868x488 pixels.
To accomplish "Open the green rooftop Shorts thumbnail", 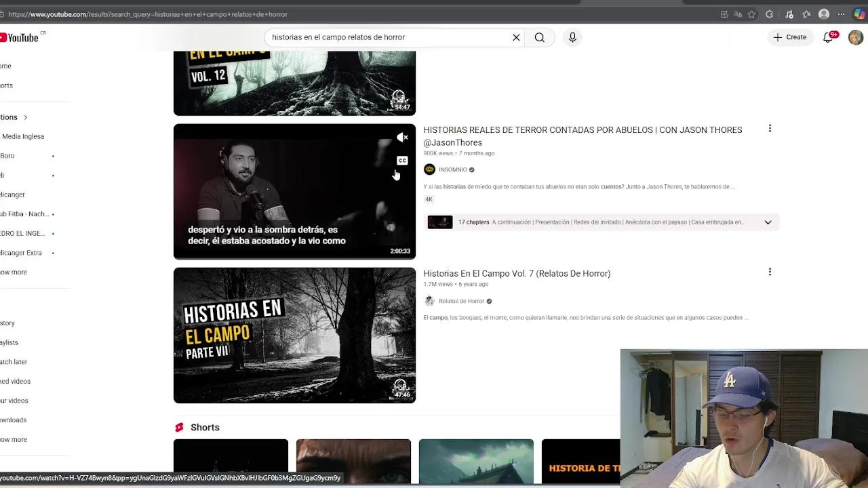I will (x=476, y=462).
